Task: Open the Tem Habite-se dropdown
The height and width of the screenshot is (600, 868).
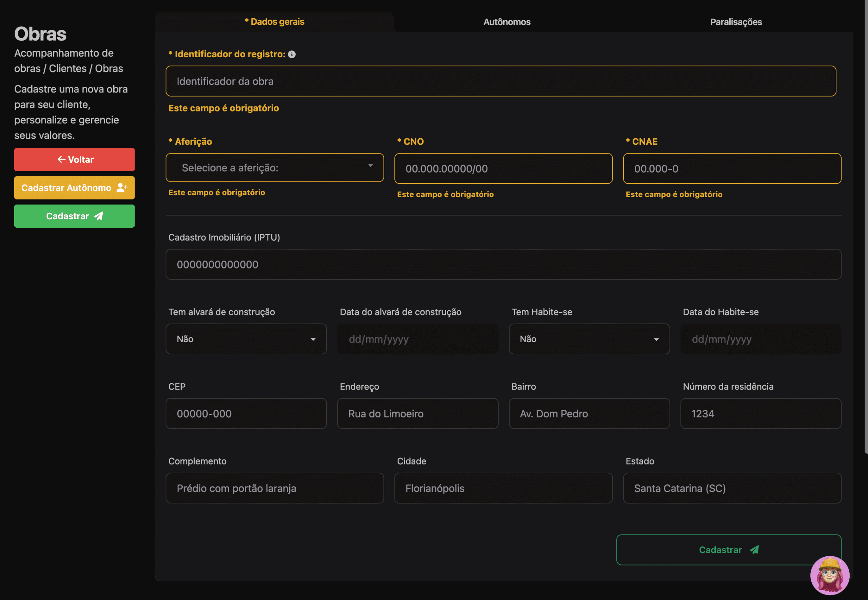Action: tap(589, 339)
